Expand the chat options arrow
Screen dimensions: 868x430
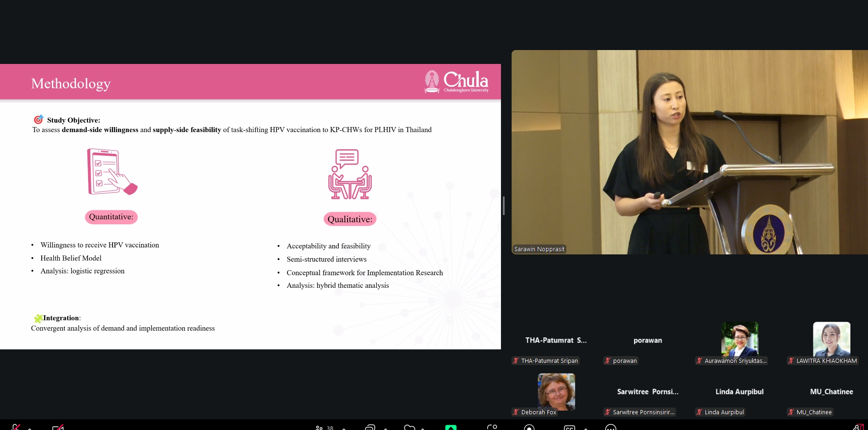point(386,428)
